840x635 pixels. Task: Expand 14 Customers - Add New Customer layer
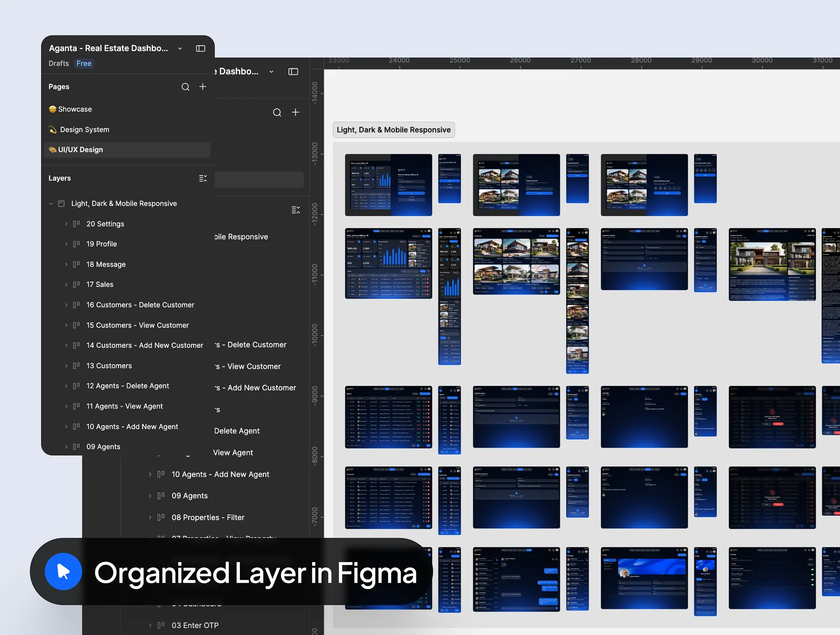tap(66, 346)
